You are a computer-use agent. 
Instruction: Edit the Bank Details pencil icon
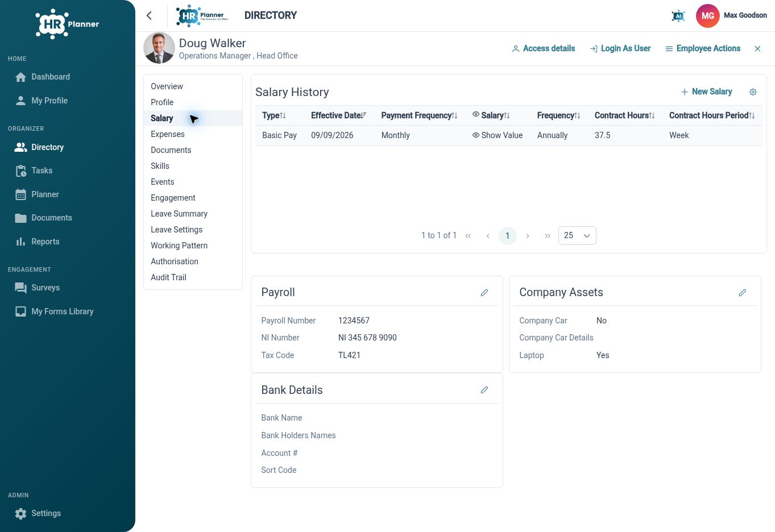pyautogui.click(x=484, y=390)
